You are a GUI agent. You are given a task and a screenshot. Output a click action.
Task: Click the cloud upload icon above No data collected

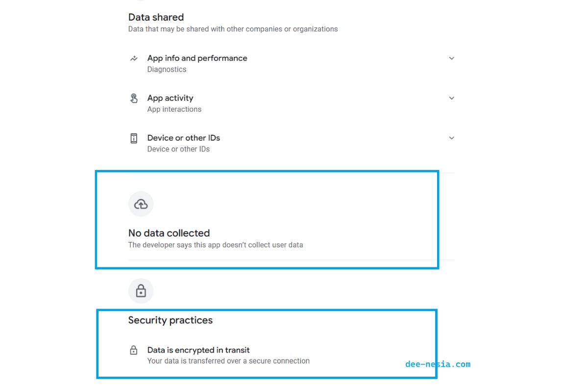point(141,204)
